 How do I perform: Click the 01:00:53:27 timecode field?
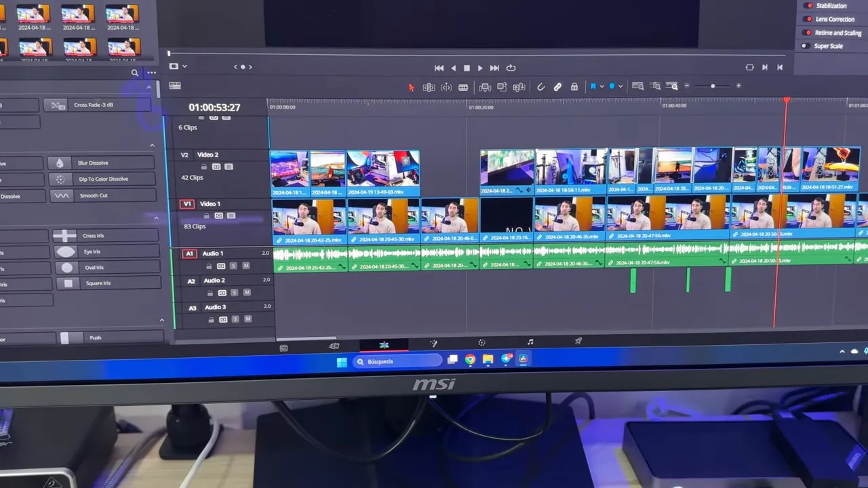tap(214, 107)
